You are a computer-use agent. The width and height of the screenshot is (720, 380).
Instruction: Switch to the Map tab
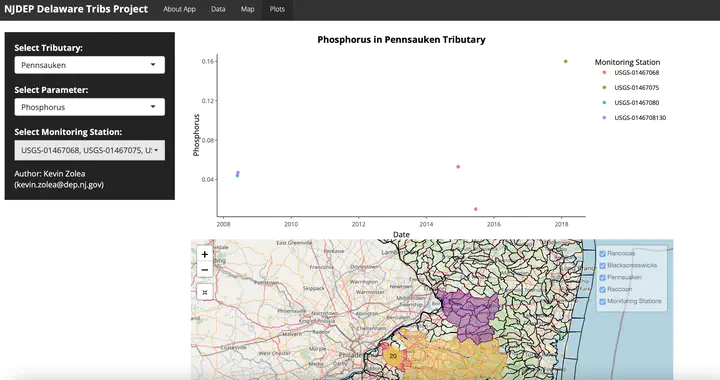(248, 9)
